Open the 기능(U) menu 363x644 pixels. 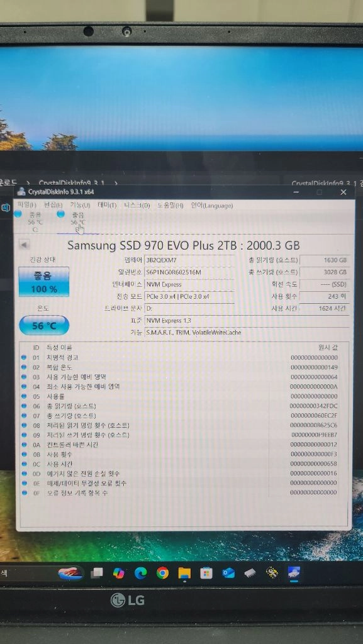[80, 205]
